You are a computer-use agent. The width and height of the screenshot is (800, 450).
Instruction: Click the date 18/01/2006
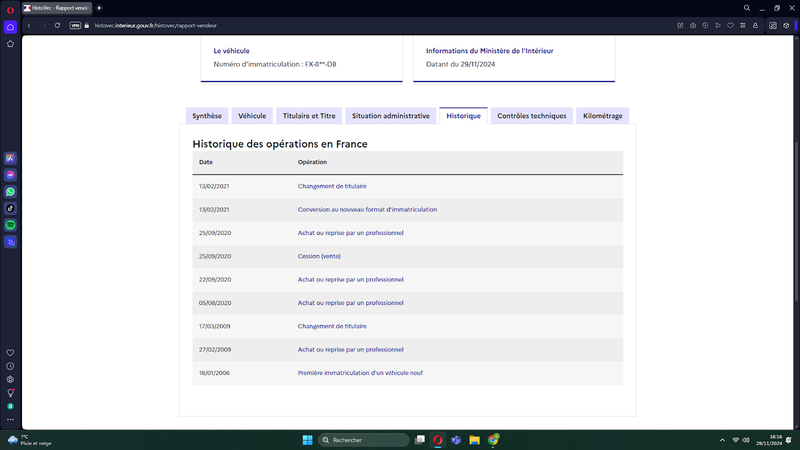pos(214,373)
